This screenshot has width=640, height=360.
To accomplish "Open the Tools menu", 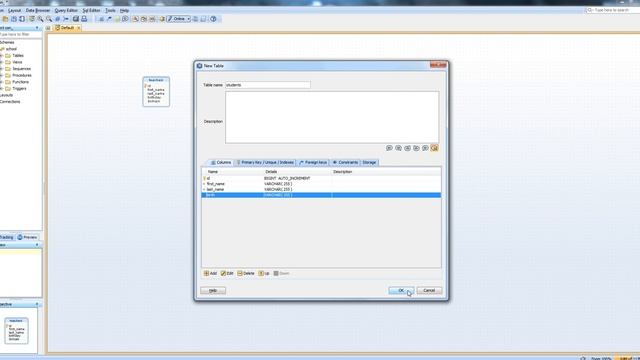I will [x=110, y=10].
